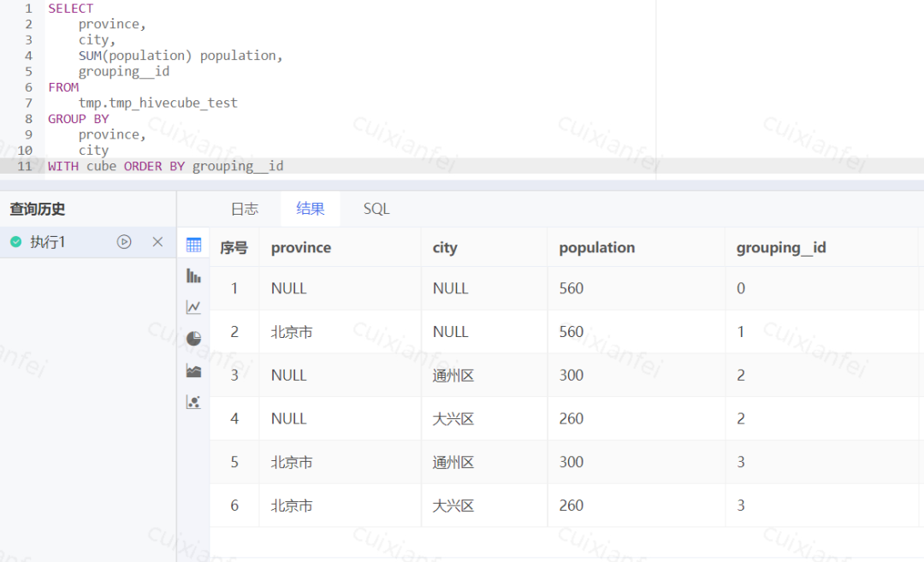
Task: Open the 日志 tab
Action: 244,209
